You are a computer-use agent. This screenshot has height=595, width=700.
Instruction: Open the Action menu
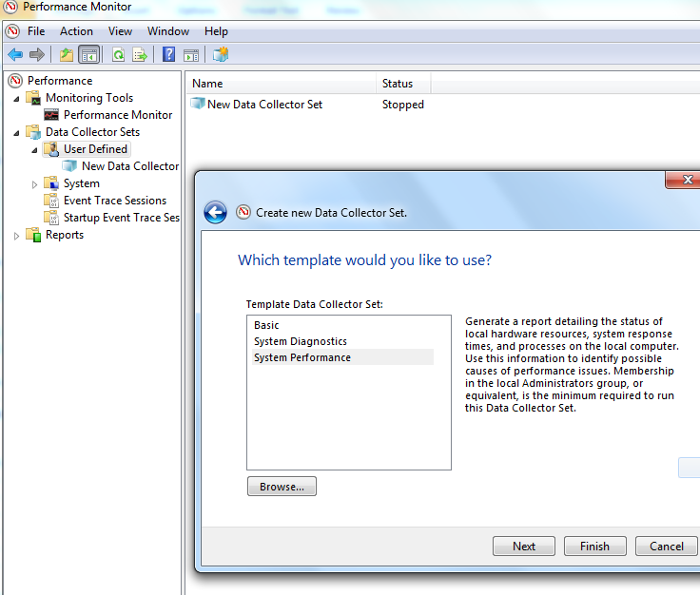coord(76,31)
